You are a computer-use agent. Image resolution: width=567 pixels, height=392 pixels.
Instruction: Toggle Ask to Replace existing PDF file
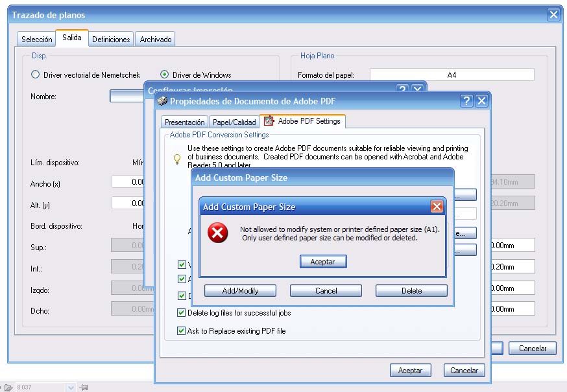(x=181, y=330)
